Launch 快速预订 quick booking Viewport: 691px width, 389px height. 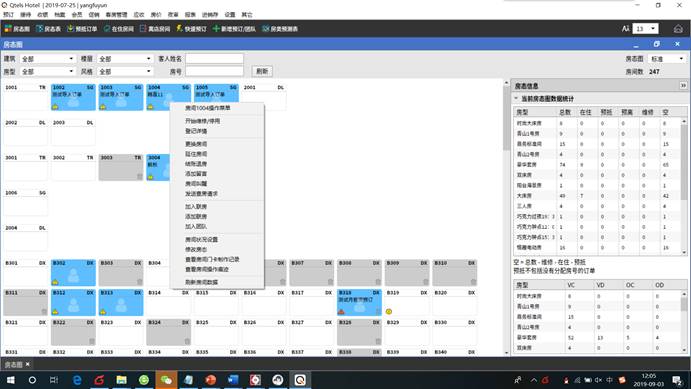tap(191, 29)
